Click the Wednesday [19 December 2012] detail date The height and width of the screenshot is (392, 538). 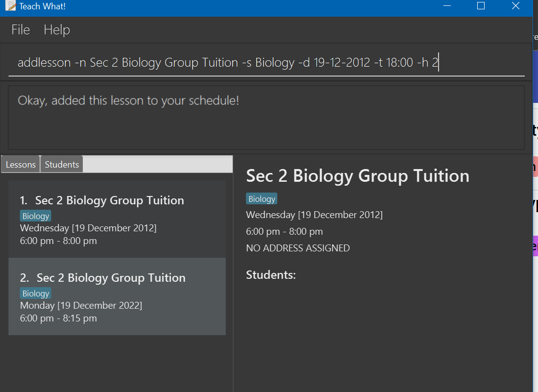(x=314, y=215)
